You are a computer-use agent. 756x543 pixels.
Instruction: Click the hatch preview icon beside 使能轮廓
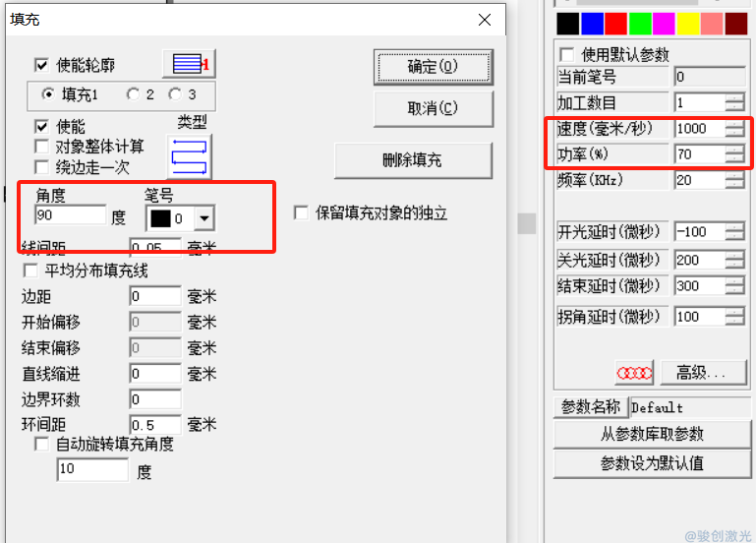coord(189,64)
